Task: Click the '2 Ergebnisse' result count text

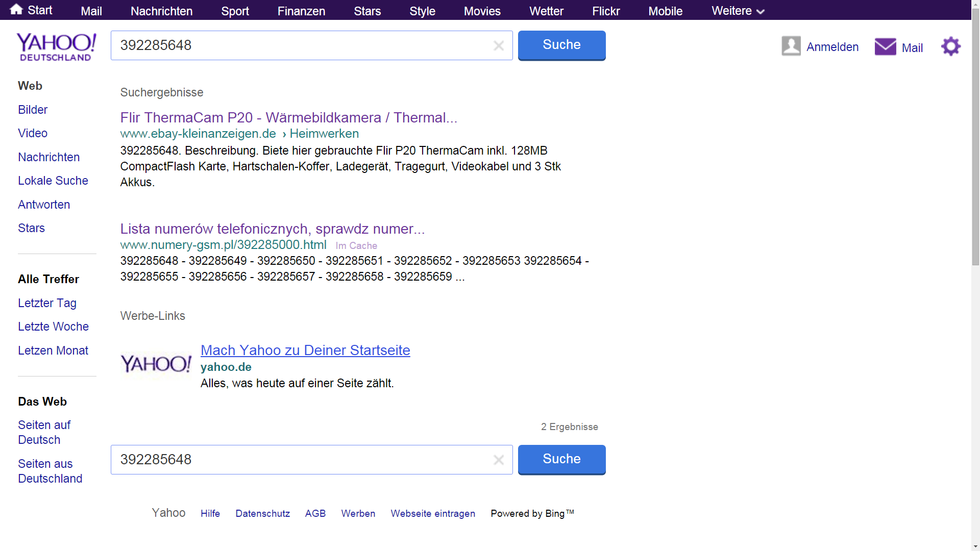Action: click(570, 427)
